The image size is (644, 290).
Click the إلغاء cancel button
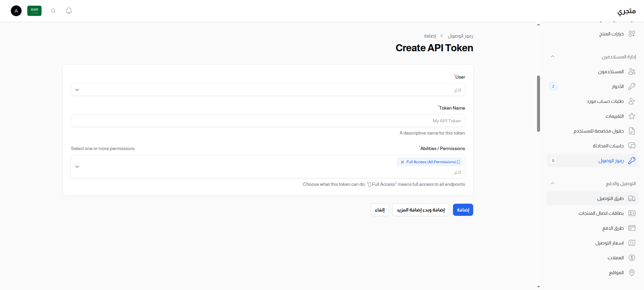380,210
